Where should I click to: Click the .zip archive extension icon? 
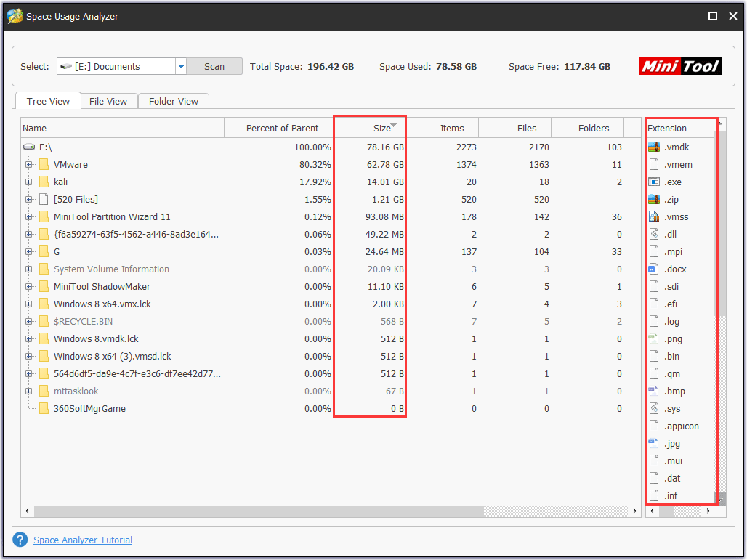coord(654,200)
